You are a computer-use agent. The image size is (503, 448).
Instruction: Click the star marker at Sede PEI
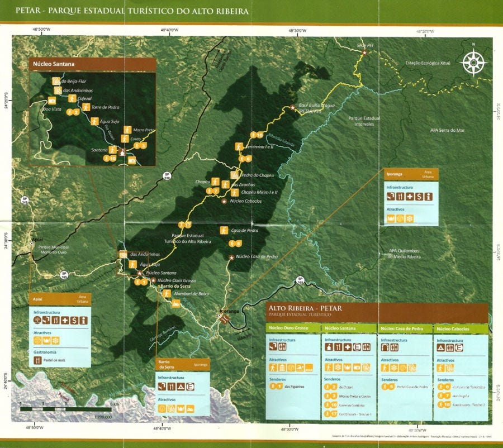(x=364, y=53)
